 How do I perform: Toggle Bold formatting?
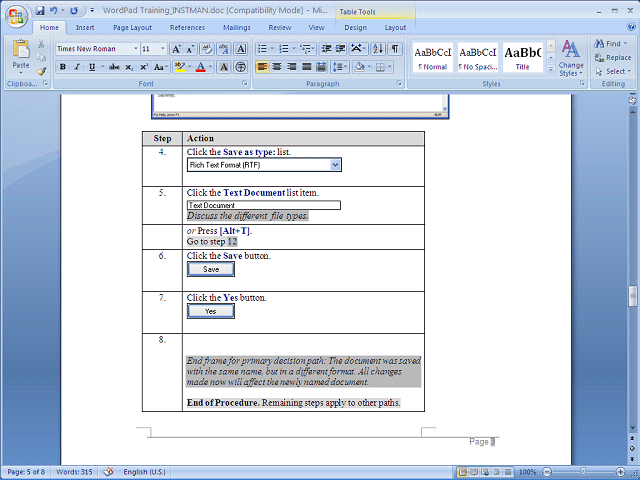[x=62, y=67]
